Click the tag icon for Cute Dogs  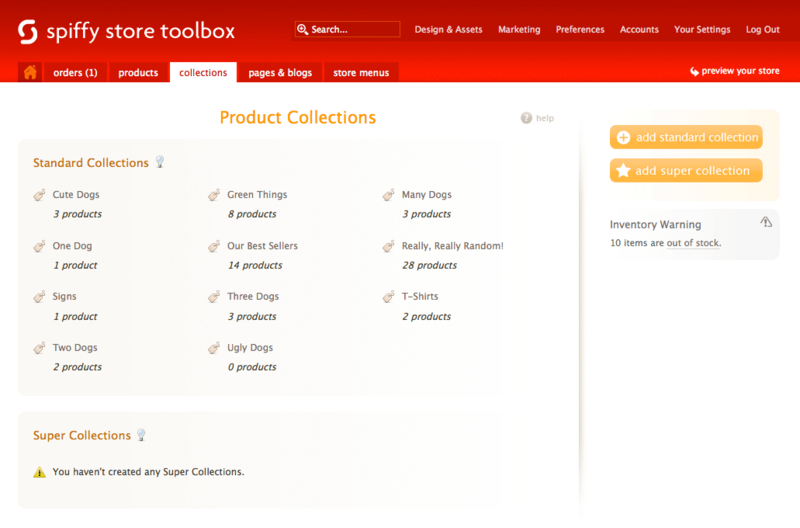pyautogui.click(x=39, y=195)
